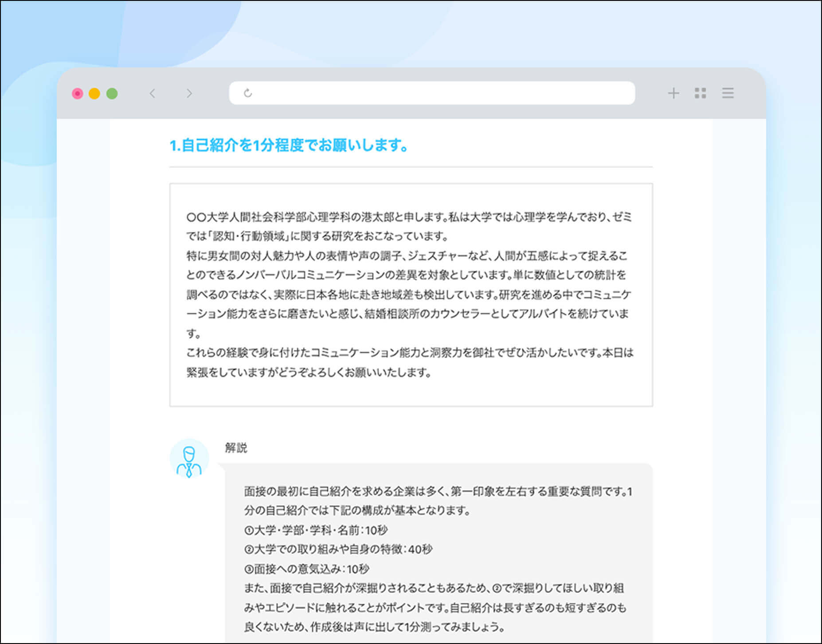Click the browser back arrow

(153, 93)
